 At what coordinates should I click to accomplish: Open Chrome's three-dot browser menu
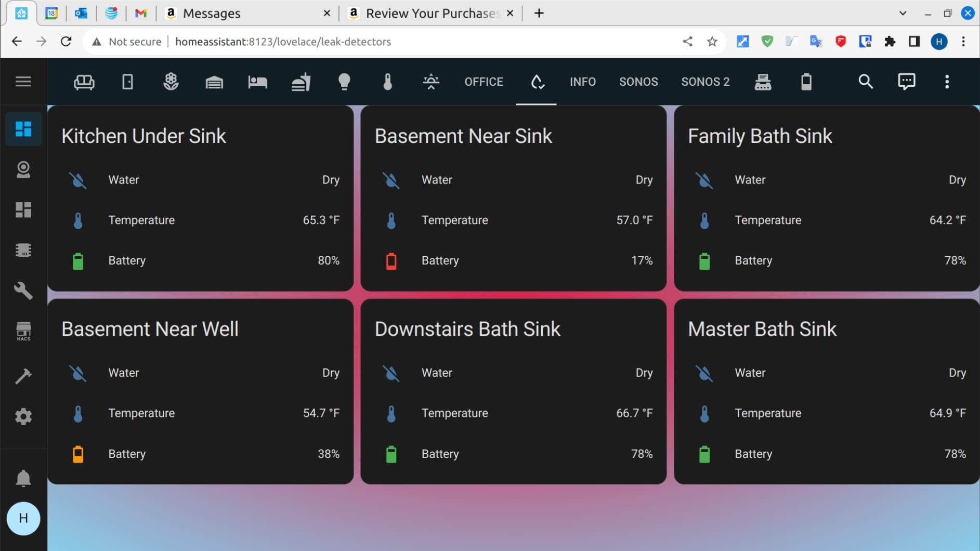(963, 42)
